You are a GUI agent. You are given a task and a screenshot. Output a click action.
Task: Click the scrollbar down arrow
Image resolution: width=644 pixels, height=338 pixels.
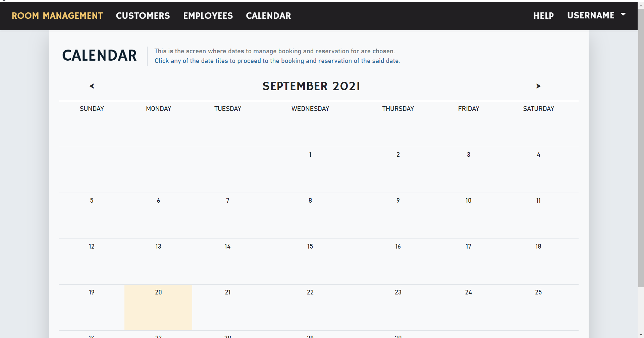[641, 335]
